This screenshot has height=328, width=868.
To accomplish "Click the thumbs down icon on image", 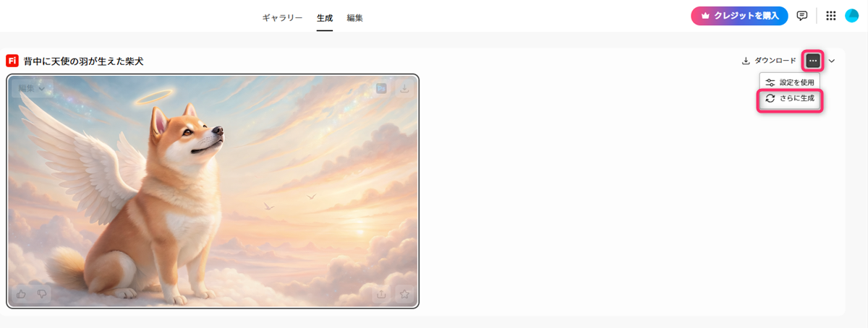I will [x=41, y=294].
